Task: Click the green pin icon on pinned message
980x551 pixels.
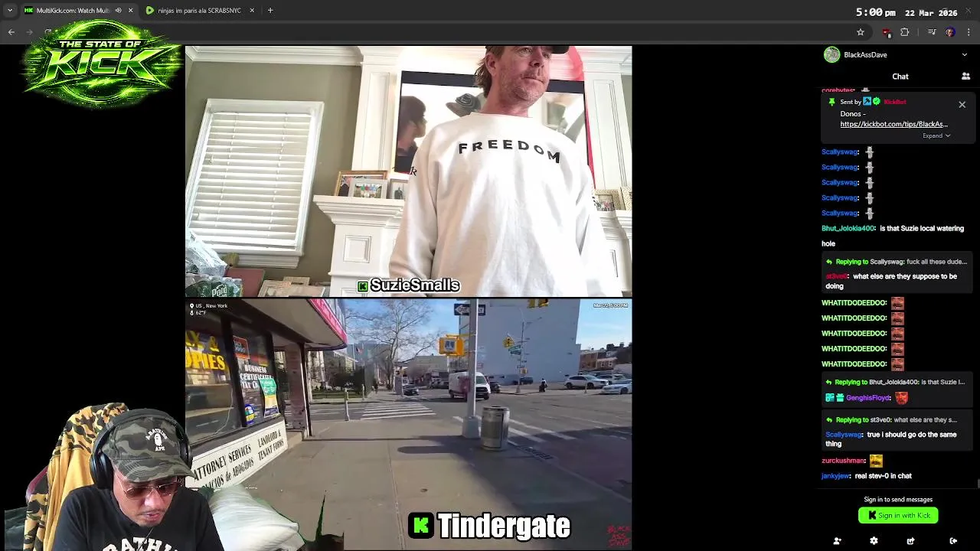Action: click(x=831, y=102)
